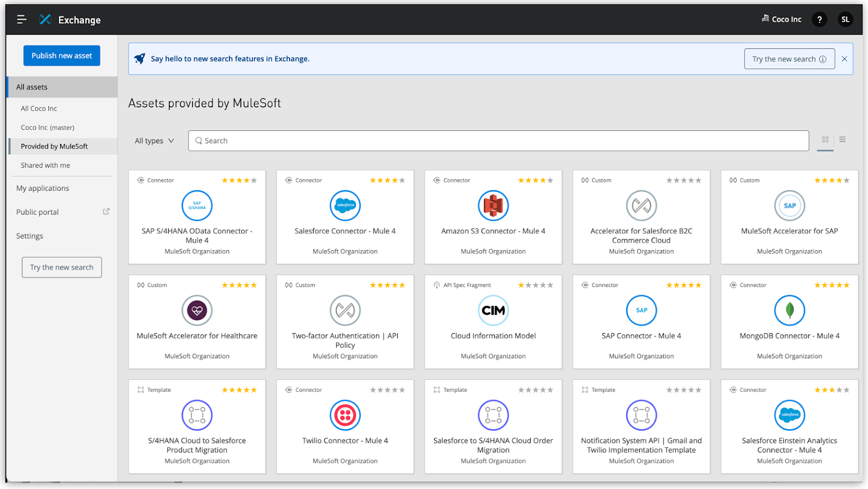This screenshot has width=868, height=489.
Task: Select Provided by MuleSoft in the sidebar
Action: (62, 147)
